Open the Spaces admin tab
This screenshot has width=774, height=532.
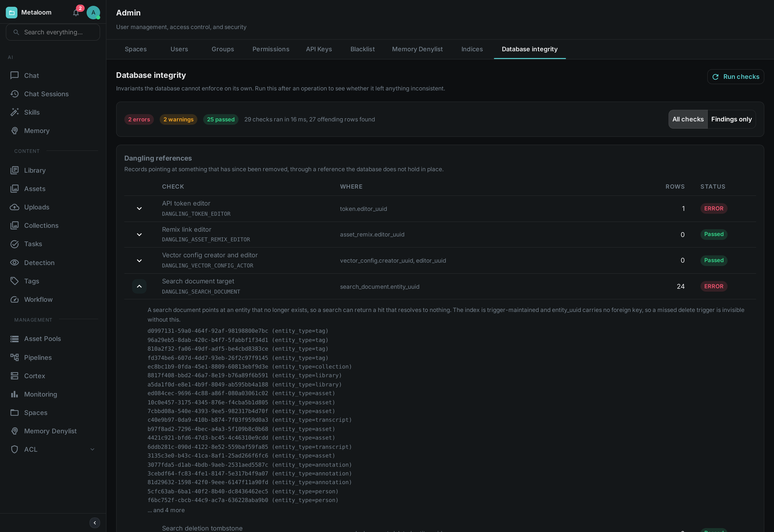[136, 49]
